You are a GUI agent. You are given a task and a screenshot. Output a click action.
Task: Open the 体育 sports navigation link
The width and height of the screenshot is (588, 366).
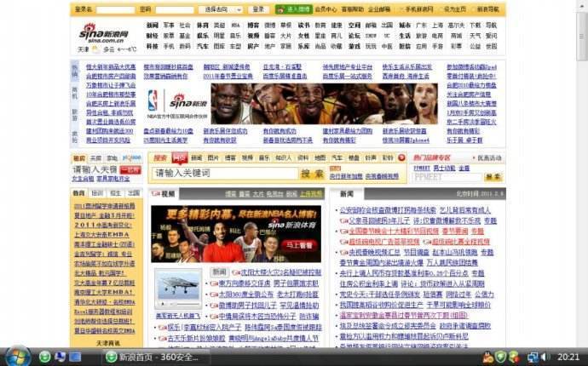click(202, 26)
